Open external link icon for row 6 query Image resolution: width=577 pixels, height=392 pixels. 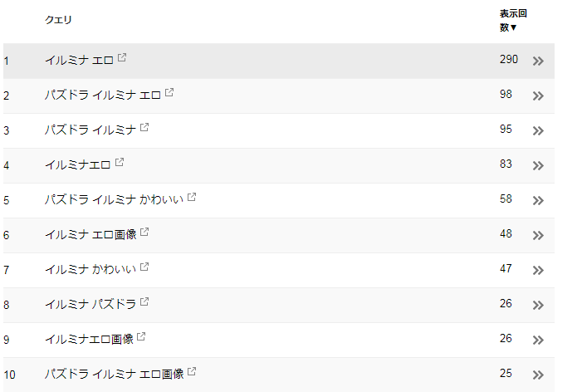click(x=144, y=232)
